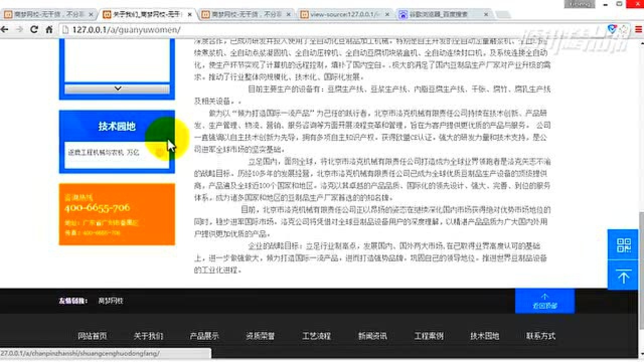Open 联系方式 in footer nav

point(541,336)
